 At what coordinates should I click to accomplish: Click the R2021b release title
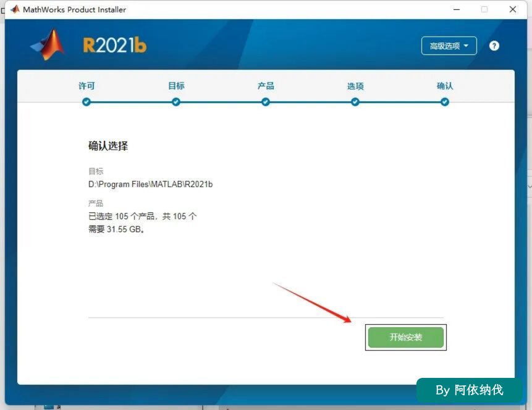click(115, 46)
